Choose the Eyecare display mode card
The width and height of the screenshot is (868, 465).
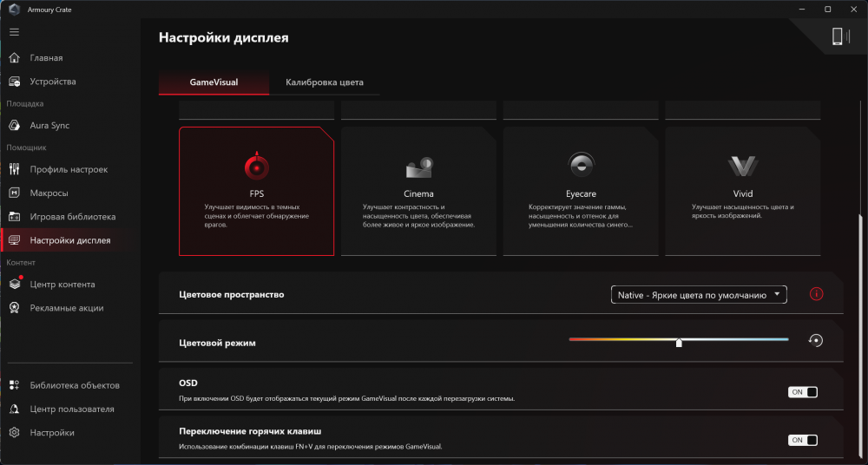click(x=581, y=191)
